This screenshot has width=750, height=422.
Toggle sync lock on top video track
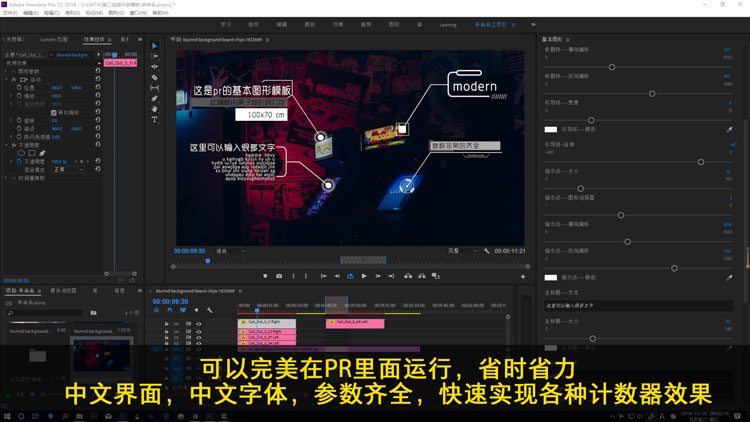(188, 324)
